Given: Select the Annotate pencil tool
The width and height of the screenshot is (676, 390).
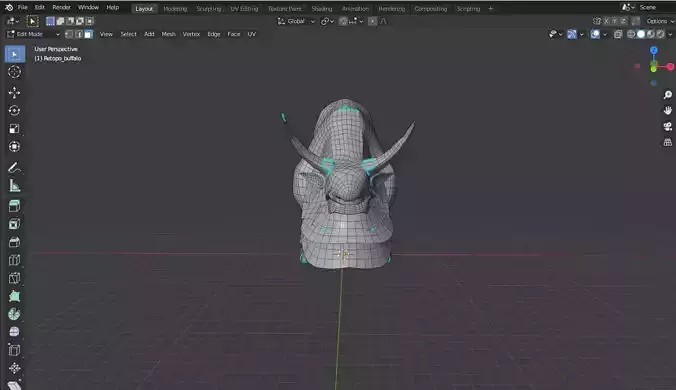Looking at the screenshot, I should [14, 168].
